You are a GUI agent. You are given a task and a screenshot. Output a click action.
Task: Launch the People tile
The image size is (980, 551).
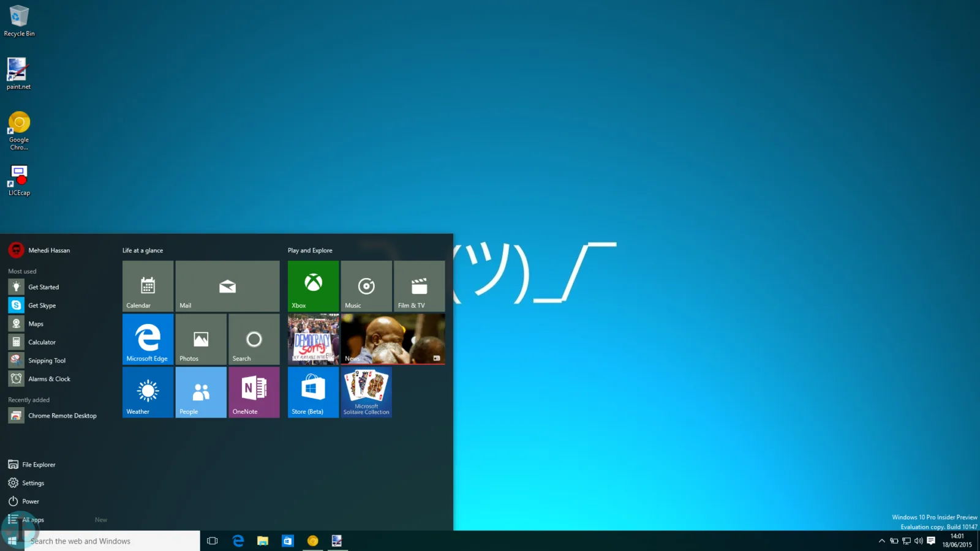pos(201,392)
